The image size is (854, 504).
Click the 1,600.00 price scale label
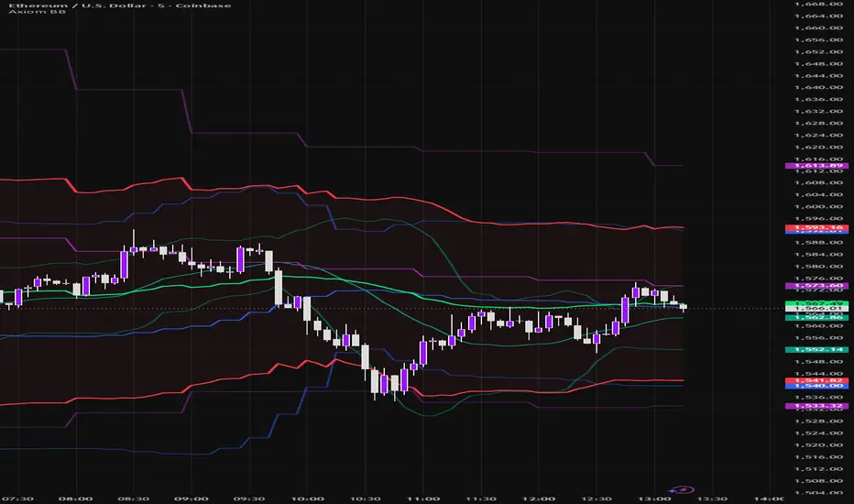point(818,206)
